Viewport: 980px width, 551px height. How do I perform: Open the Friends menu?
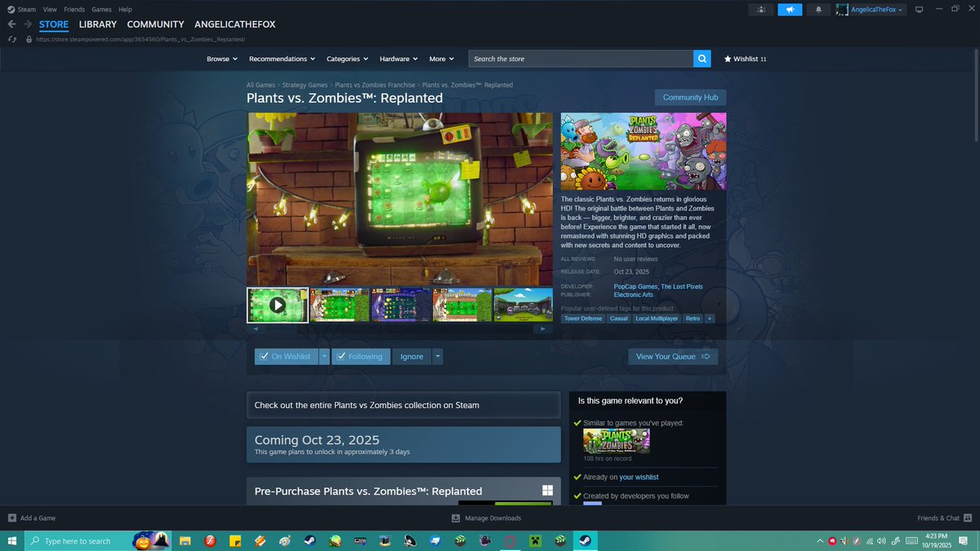click(x=74, y=9)
